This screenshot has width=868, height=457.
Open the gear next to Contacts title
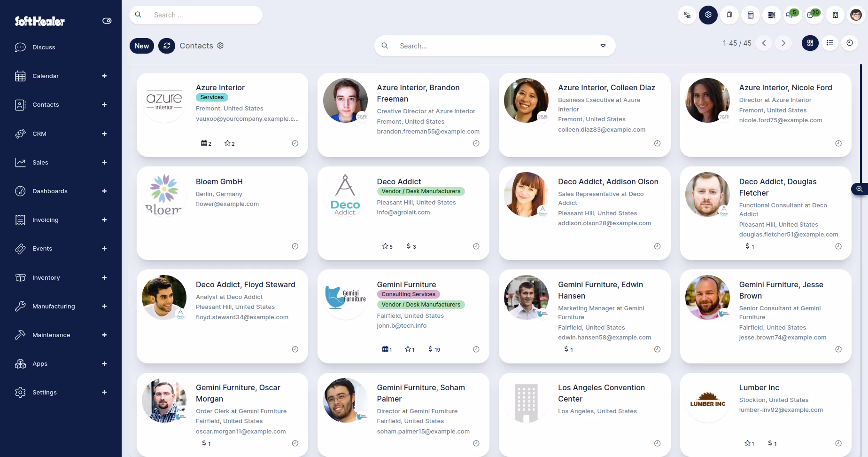click(x=220, y=46)
